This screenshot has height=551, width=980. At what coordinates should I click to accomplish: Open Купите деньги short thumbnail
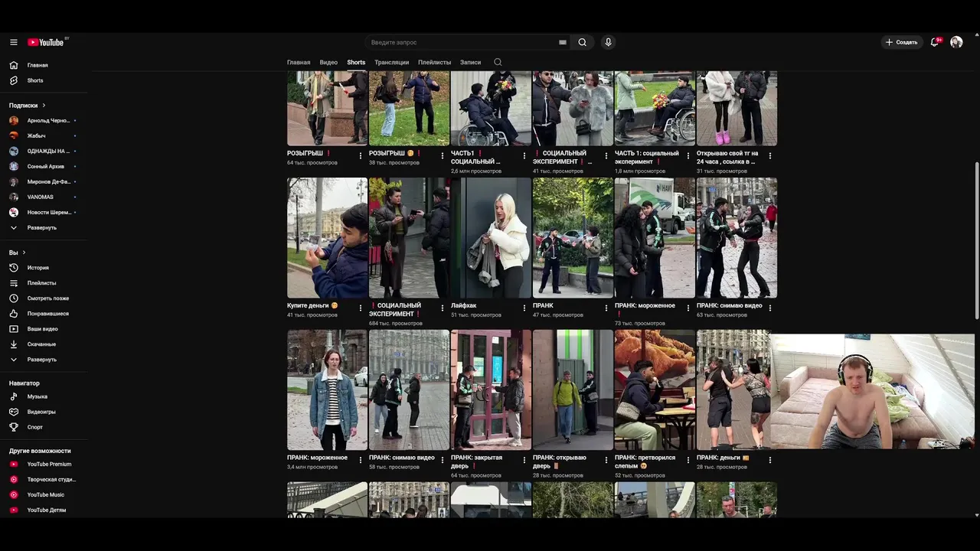coord(328,238)
